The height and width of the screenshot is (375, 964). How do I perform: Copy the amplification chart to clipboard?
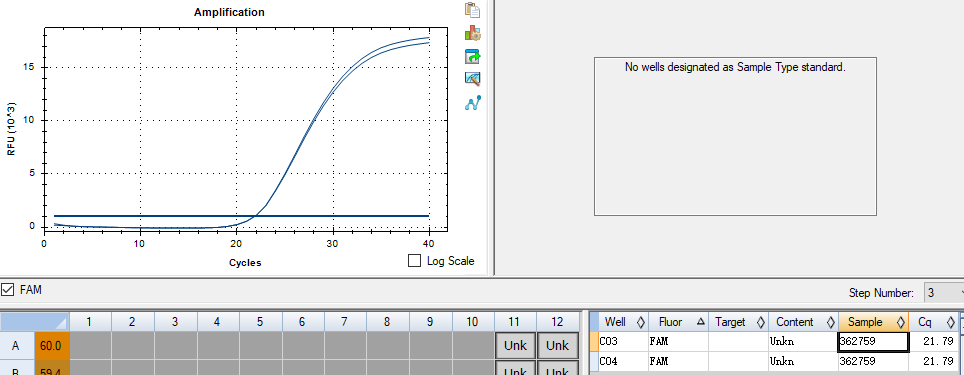tap(472, 10)
